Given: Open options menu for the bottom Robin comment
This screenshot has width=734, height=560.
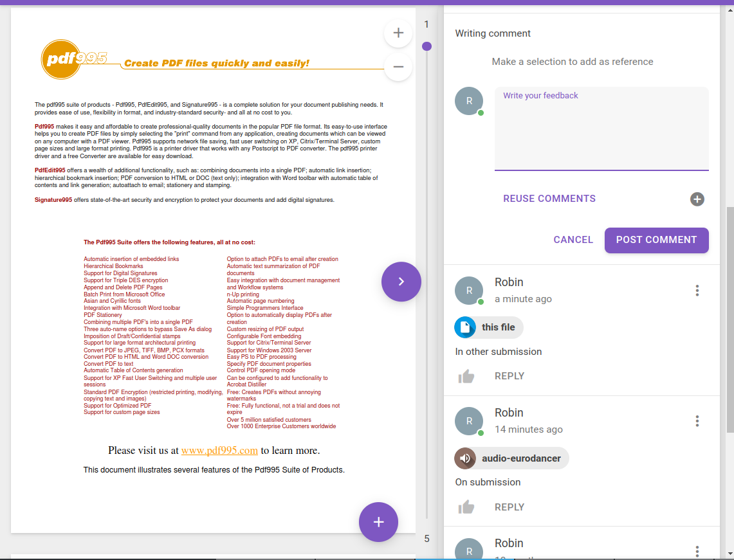Looking at the screenshot, I should click(697, 550).
